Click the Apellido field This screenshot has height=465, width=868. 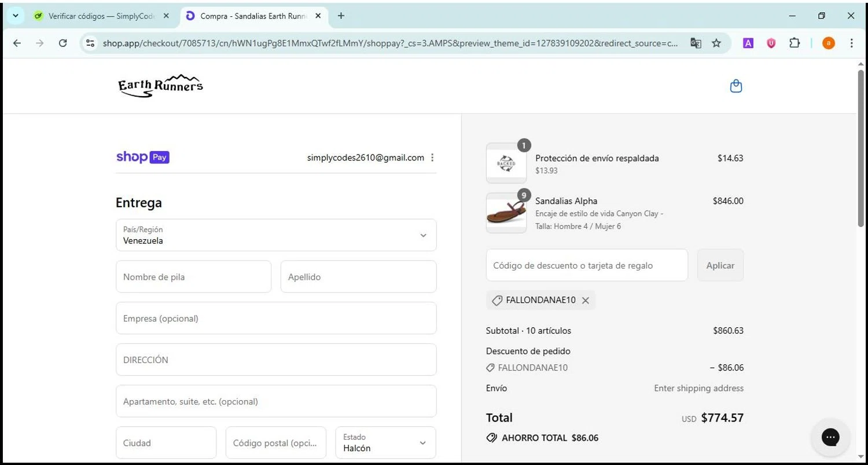pyautogui.click(x=358, y=277)
